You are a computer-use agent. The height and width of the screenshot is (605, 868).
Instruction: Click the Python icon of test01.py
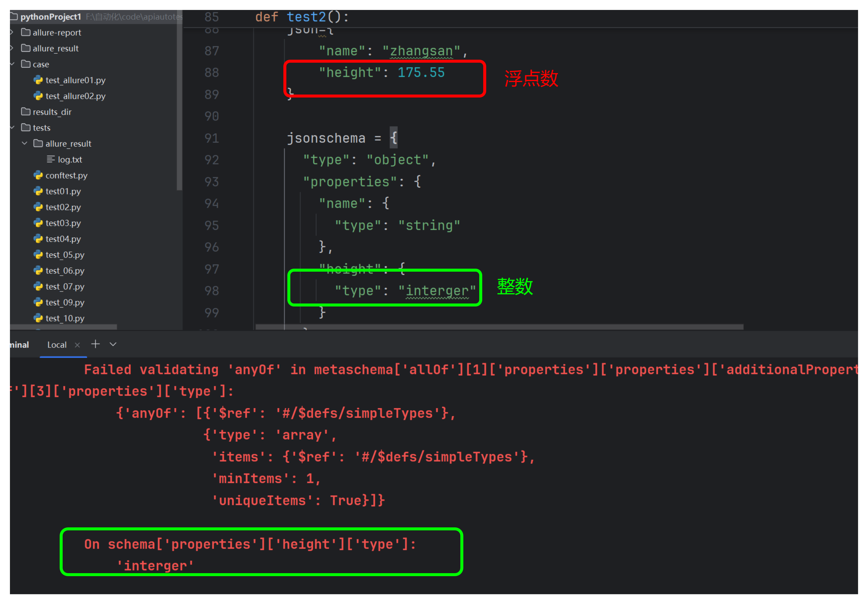(38, 191)
